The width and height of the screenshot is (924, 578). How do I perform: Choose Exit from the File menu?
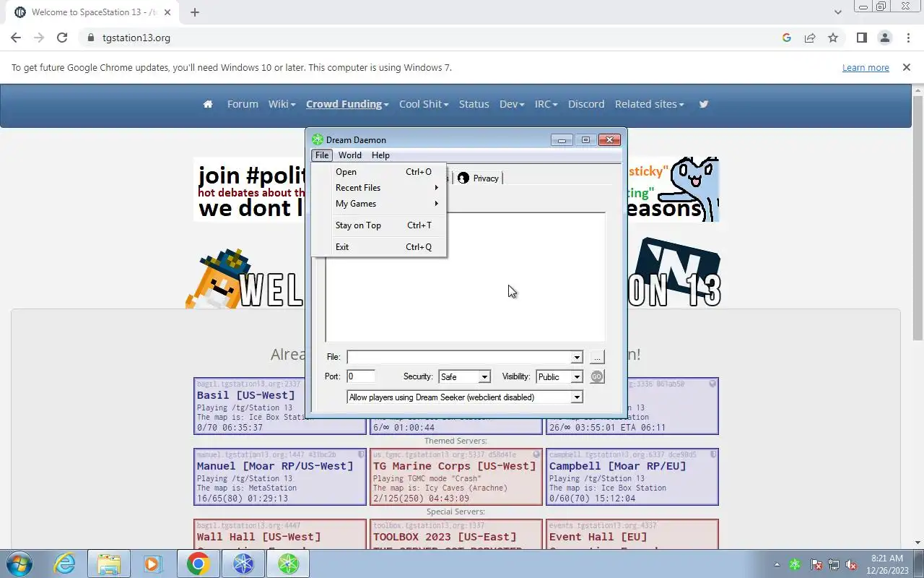pyautogui.click(x=379, y=247)
